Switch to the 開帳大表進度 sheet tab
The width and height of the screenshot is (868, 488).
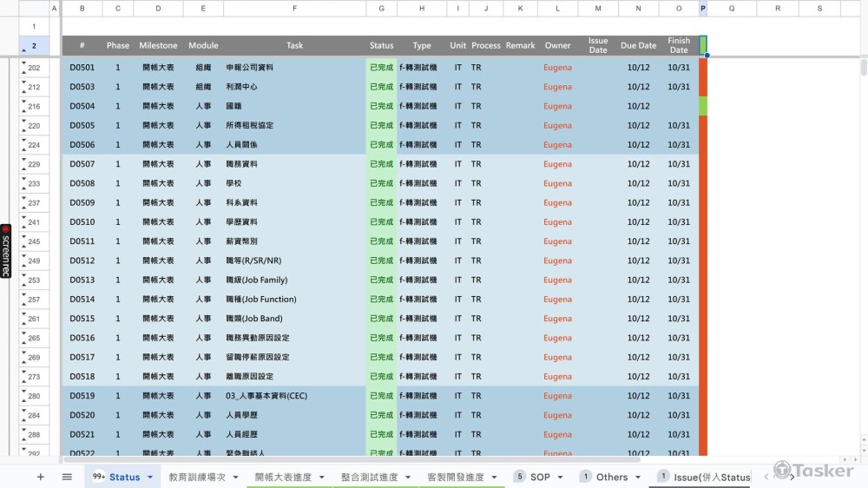[283, 477]
